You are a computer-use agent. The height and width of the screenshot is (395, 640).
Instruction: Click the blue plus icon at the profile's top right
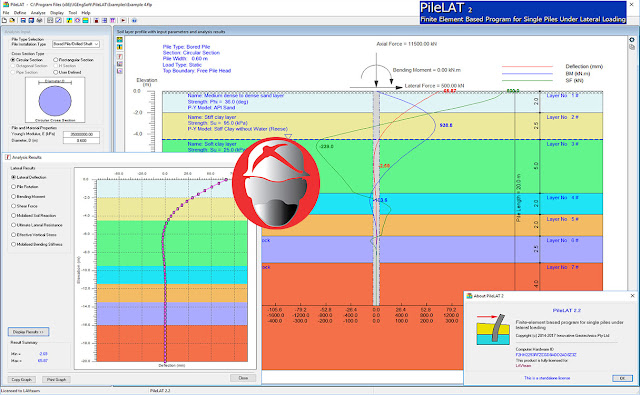pyautogui.click(x=632, y=40)
